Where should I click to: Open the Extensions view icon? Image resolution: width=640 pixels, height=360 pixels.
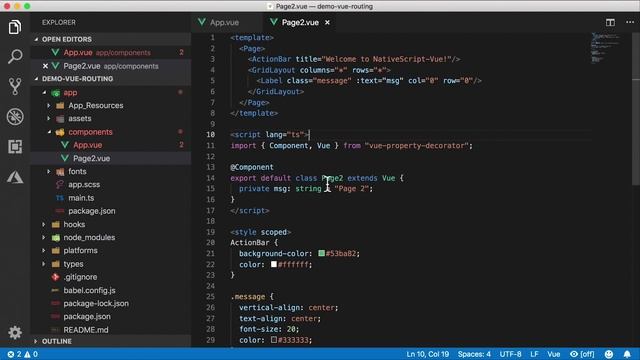[x=15, y=147]
